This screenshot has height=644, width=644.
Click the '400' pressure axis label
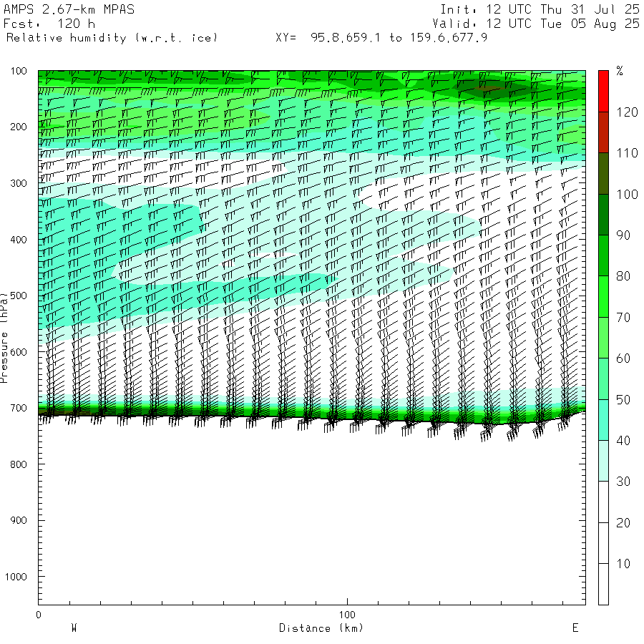[19, 240]
